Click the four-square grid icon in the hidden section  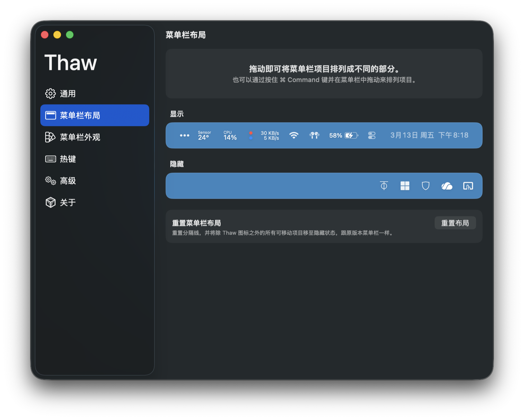405,186
